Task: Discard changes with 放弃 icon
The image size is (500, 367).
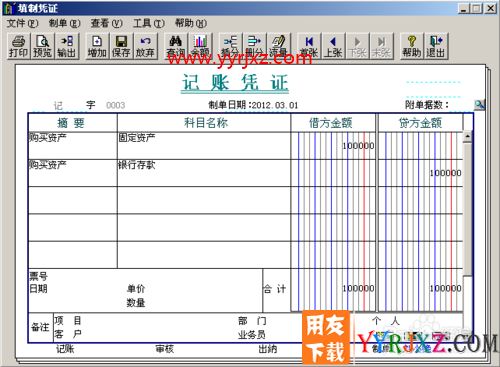Action: coord(145,46)
